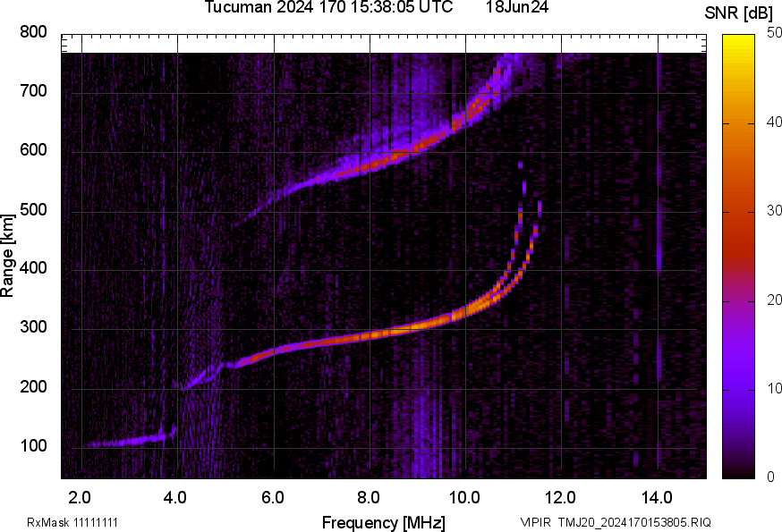Click the colorbar tick label '50'
The image size is (782, 532).
774,33
